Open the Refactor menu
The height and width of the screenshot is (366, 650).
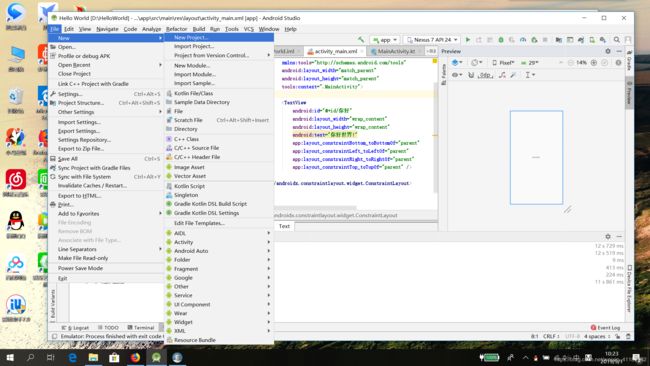click(x=176, y=29)
